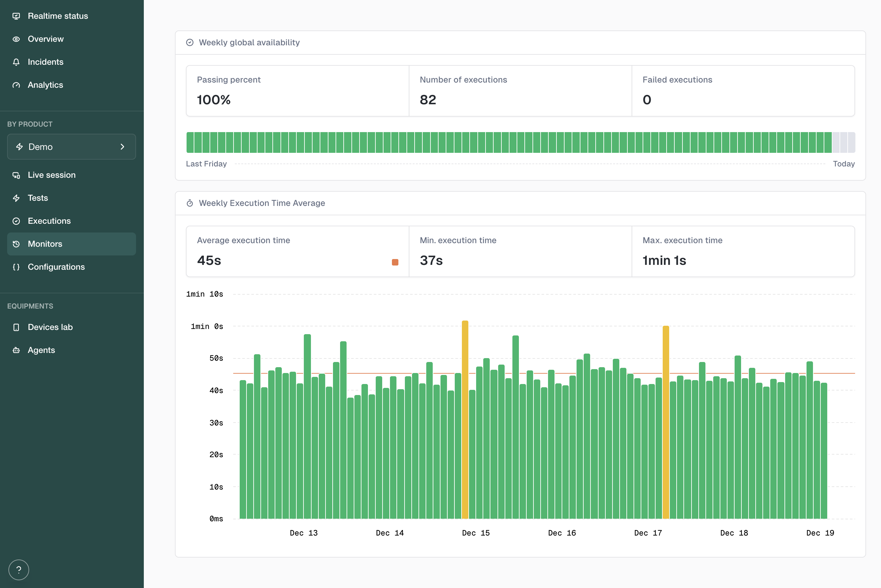Screen dimensions: 881x588
Task: Click the Live session devices icon
Action: click(x=16, y=175)
